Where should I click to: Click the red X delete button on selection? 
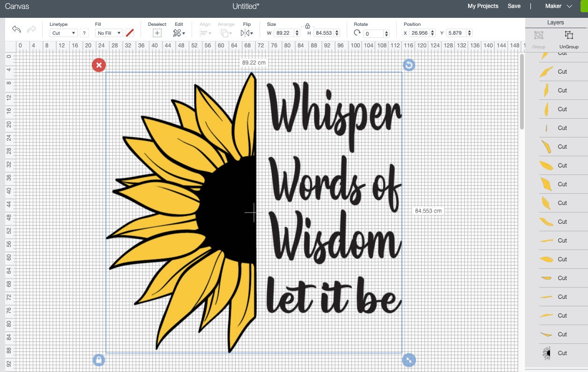pyautogui.click(x=98, y=65)
